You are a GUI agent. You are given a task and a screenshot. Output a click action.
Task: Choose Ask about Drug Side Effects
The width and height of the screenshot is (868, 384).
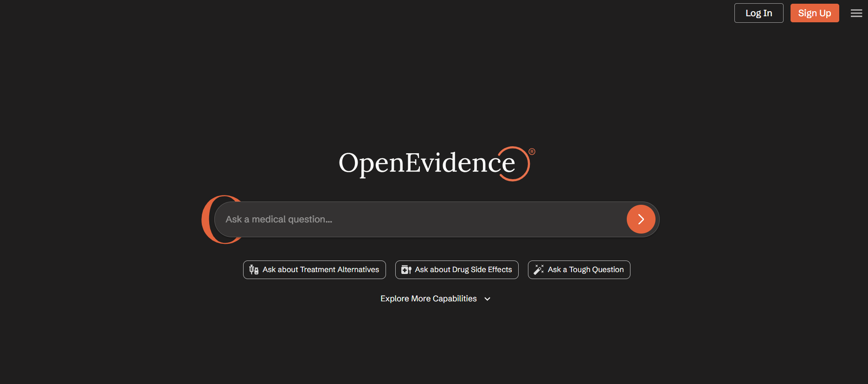(x=457, y=270)
